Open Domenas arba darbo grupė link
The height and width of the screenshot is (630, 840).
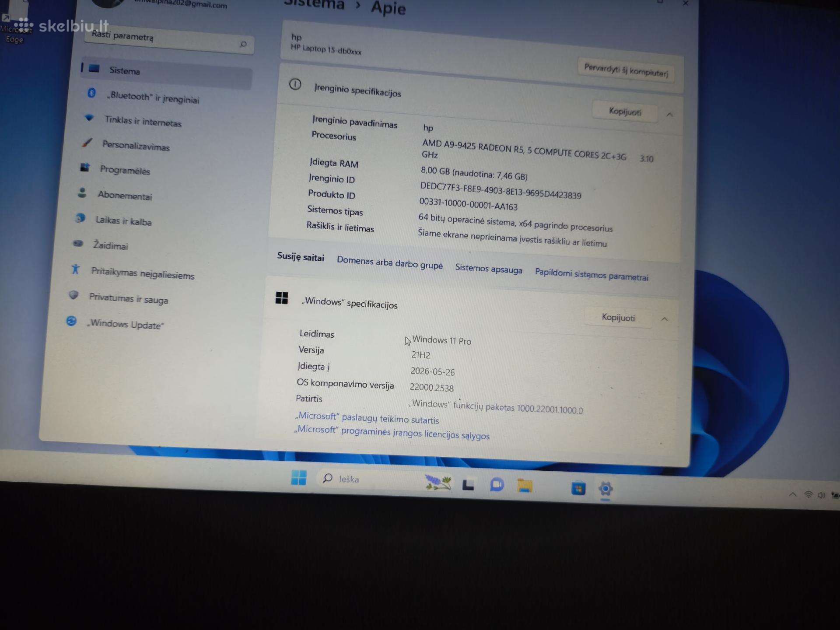point(390,262)
